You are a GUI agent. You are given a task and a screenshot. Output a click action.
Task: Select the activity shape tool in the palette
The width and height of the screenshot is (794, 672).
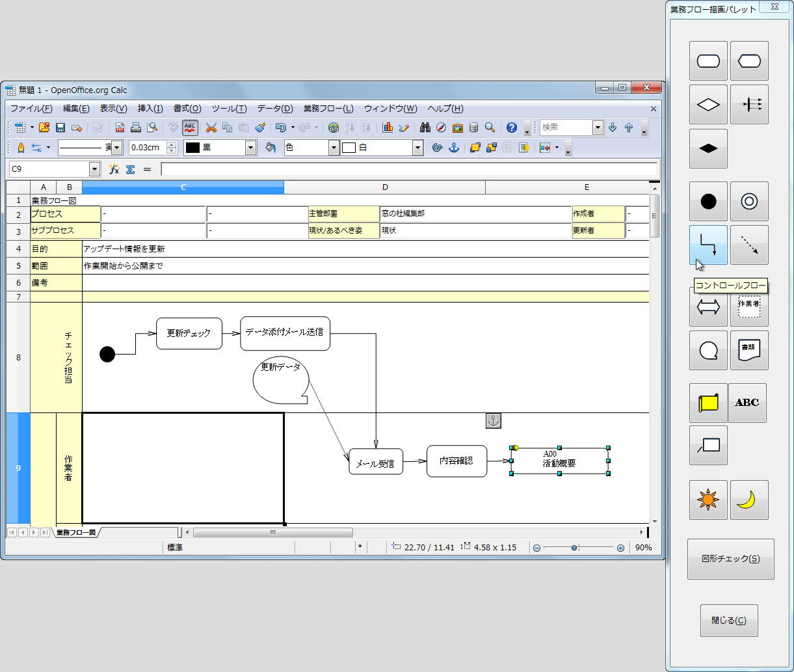click(x=708, y=60)
